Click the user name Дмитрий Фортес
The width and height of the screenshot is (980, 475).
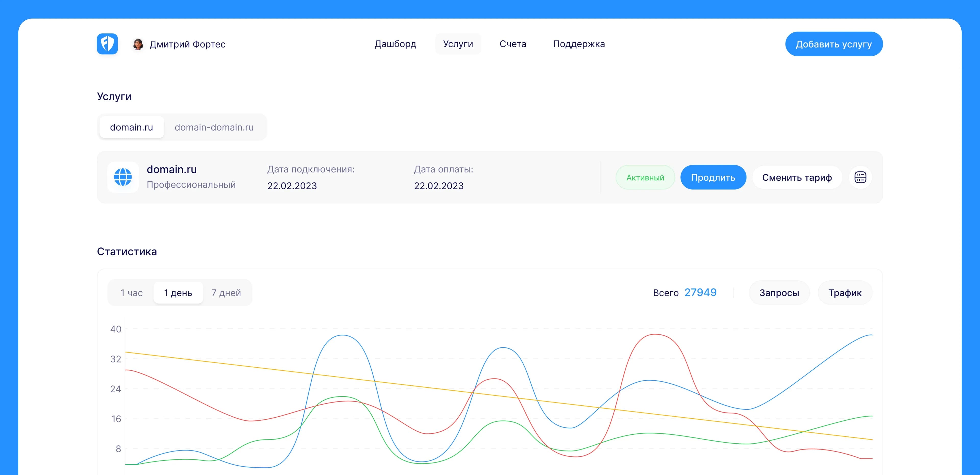(x=187, y=44)
